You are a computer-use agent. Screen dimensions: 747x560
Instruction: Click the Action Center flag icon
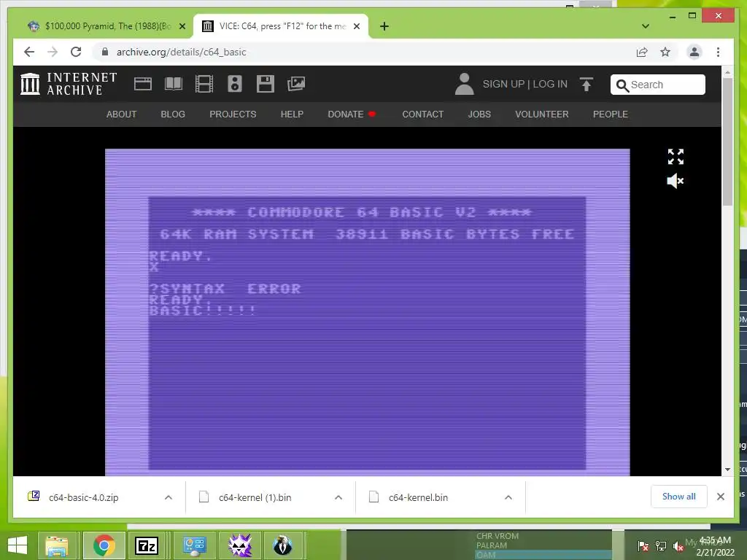click(643, 546)
